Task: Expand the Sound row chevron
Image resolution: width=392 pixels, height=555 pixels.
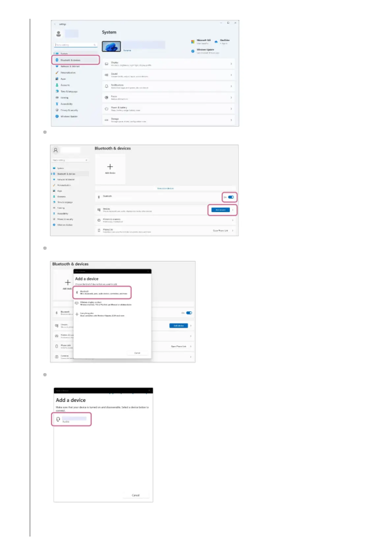Action: [231, 75]
